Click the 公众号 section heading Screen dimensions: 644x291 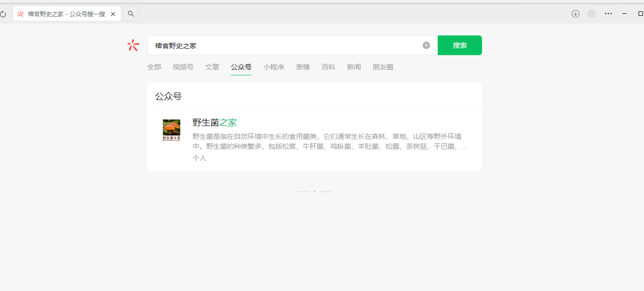pos(168,97)
